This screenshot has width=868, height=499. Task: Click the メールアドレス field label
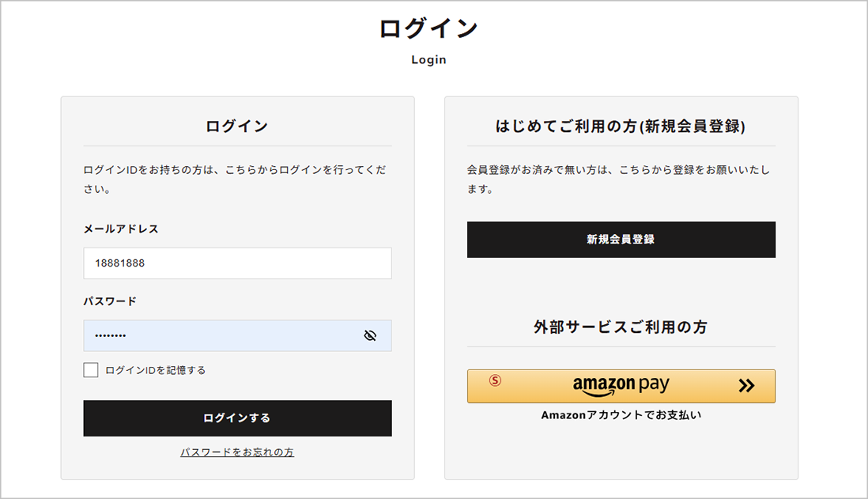[121, 229]
